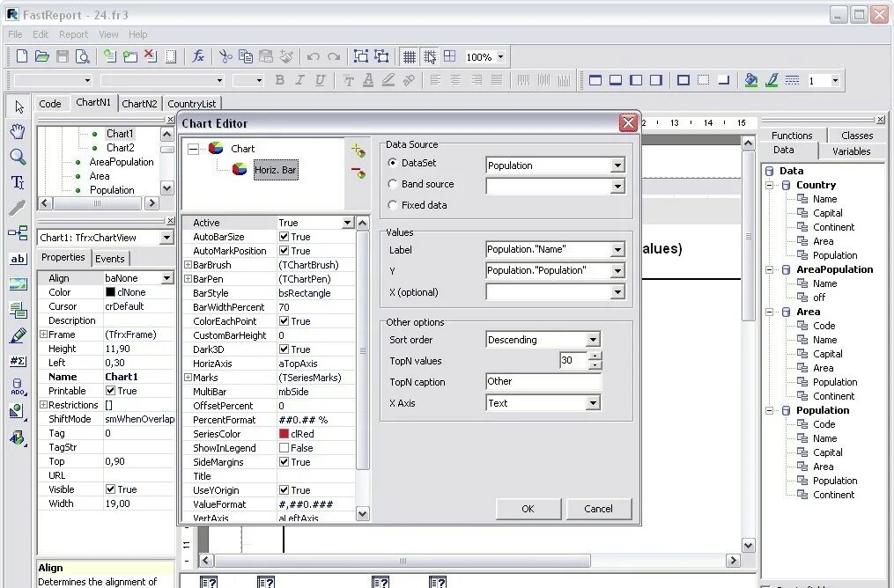The width and height of the screenshot is (894, 588).
Task: Select Chart2 in the report tree
Action: pyautogui.click(x=121, y=148)
